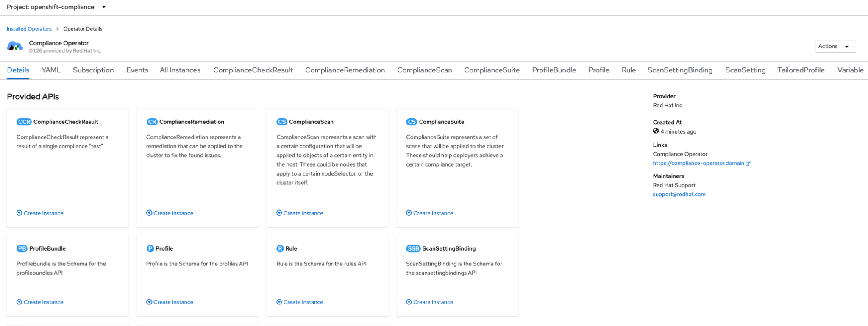Open the Subscription tab
868x326 pixels.
coord(93,70)
